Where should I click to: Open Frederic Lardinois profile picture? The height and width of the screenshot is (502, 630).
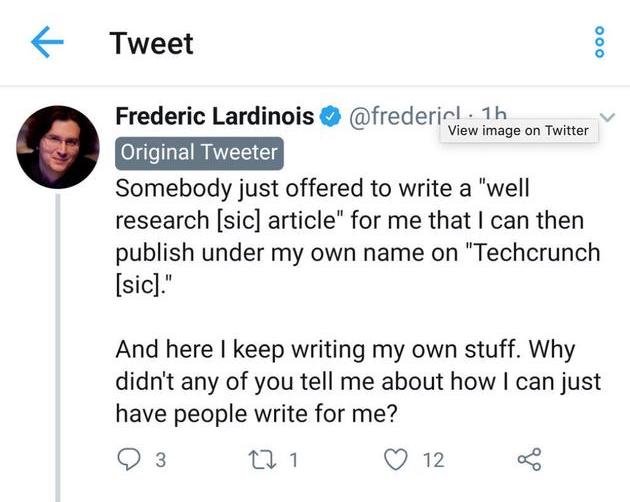click(57, 147)
